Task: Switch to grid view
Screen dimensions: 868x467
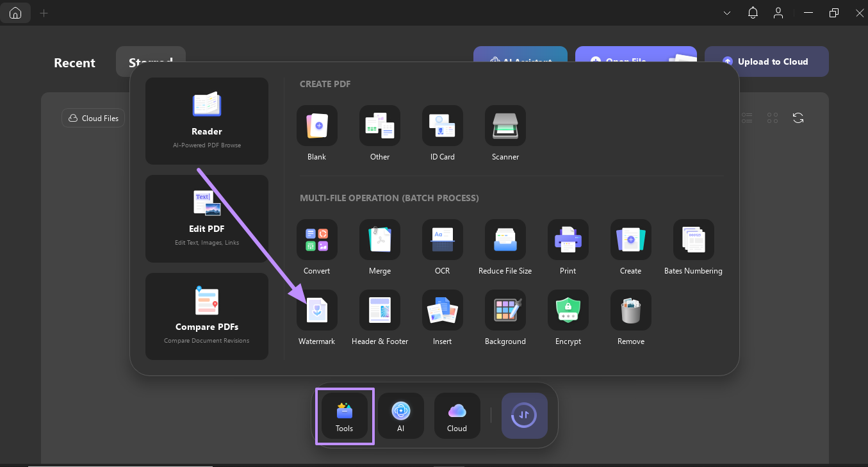Action: (x=772, y=118)
